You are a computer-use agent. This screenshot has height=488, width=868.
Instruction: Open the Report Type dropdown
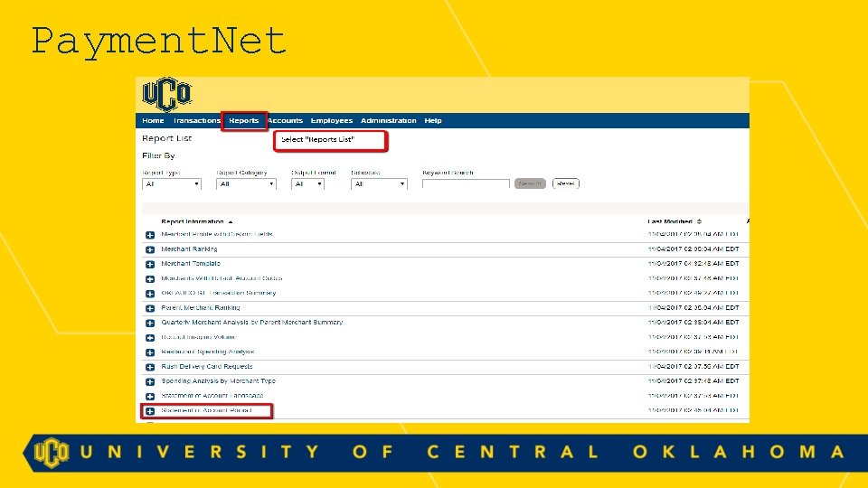172,184
